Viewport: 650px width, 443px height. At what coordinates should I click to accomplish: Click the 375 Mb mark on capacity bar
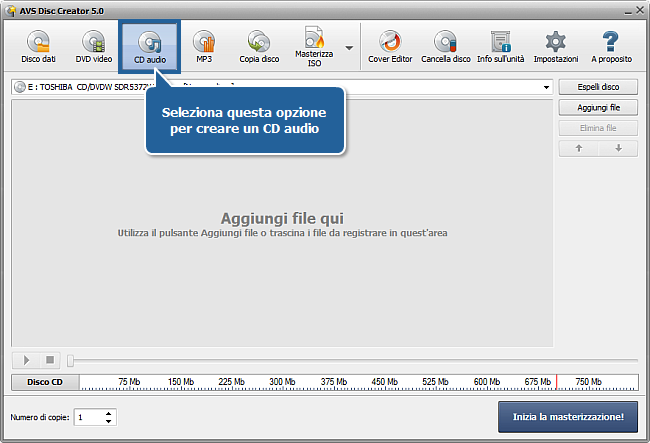(334, 382)
